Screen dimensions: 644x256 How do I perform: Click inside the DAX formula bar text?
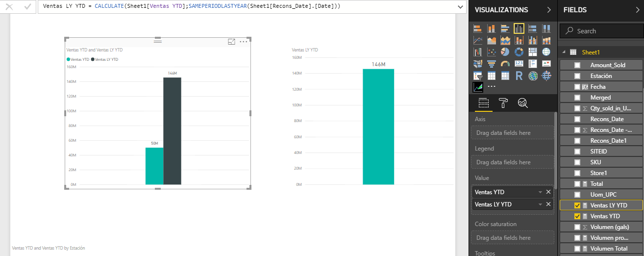pos(192,7)
